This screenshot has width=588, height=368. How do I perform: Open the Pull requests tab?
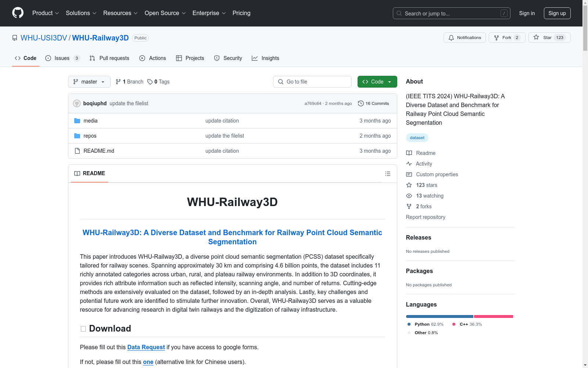pyautogui.click(x=110, y=58)
